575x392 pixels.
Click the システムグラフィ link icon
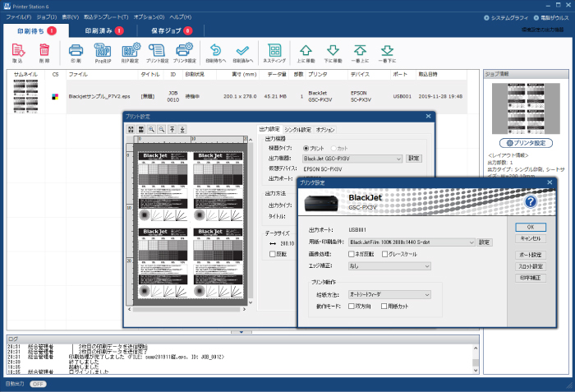(x=486, y=17)
